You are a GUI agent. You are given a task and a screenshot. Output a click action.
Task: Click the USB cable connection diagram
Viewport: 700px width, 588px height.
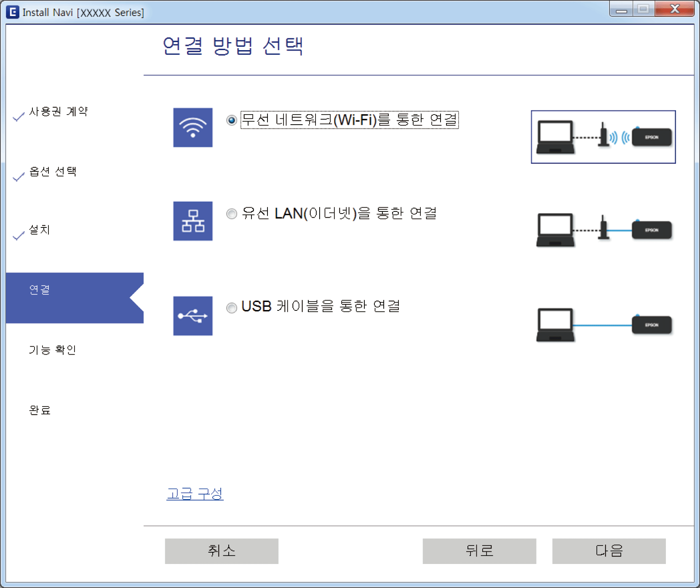[x=603, y=325]
